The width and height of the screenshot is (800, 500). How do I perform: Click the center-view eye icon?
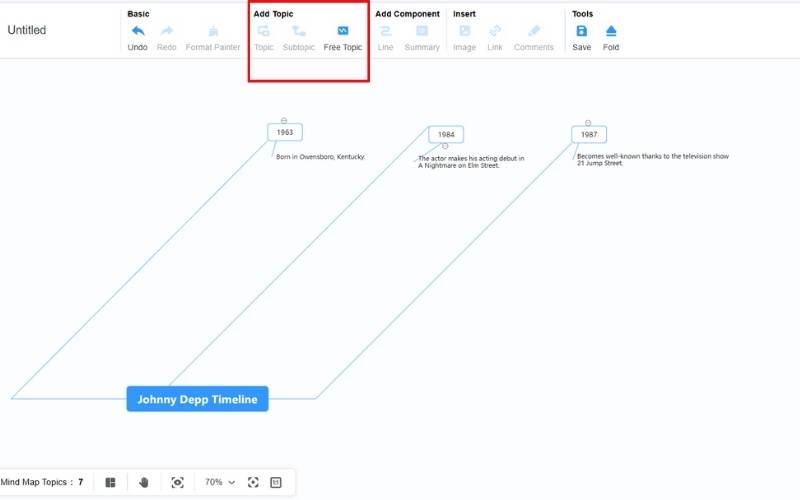click(178, 482)
